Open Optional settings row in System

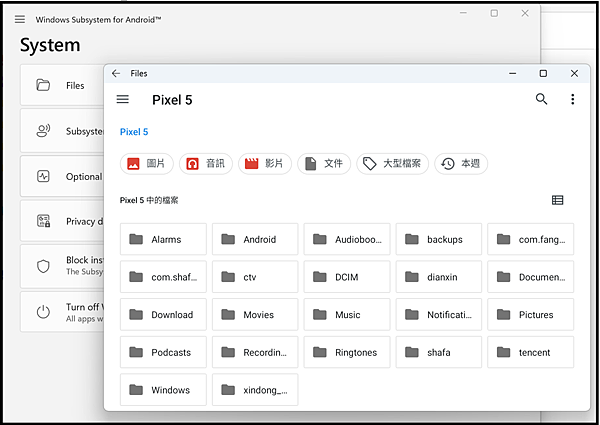[x=62, y=176]
